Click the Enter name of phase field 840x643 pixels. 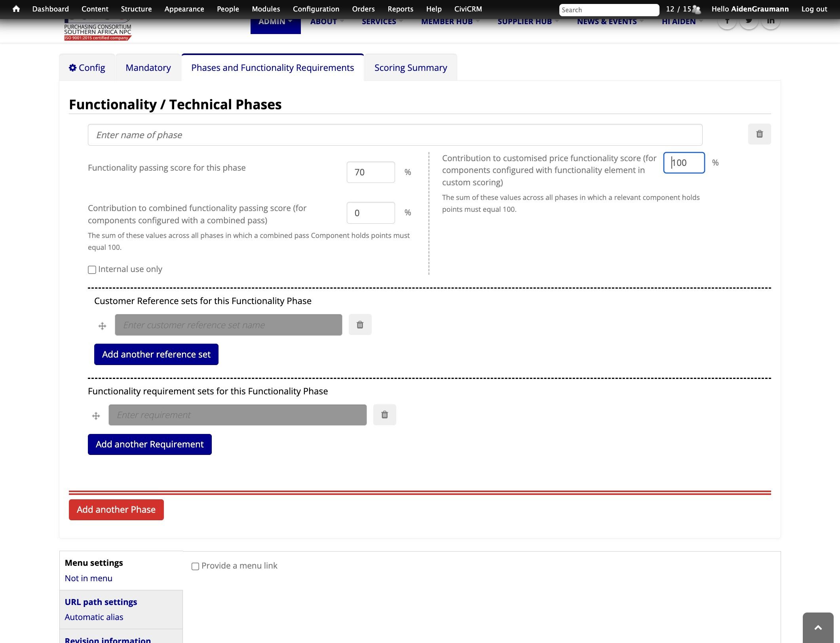[395, 135]
